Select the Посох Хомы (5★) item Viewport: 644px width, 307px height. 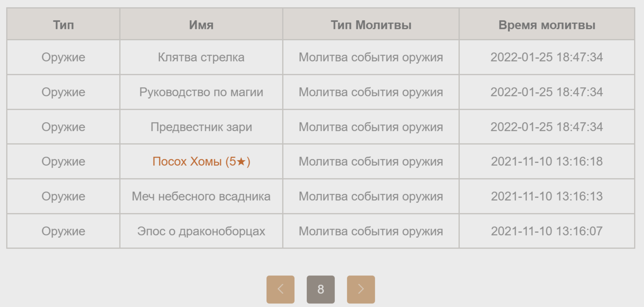pos(201,162)
